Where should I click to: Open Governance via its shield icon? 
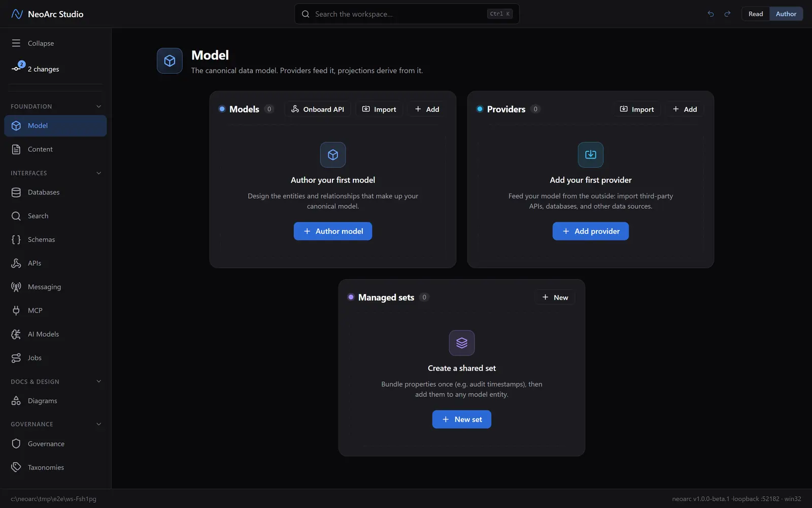tap(16, 443)
